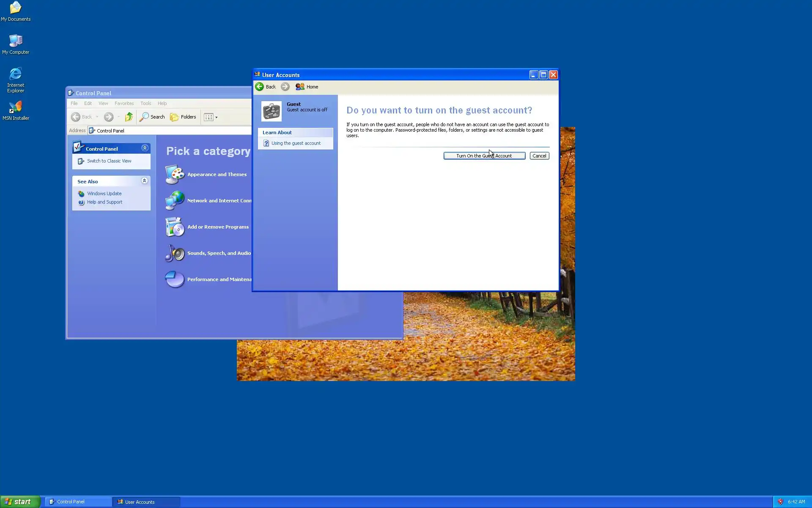Click the Home icon in User Accounts

click(x=300, y=87)
